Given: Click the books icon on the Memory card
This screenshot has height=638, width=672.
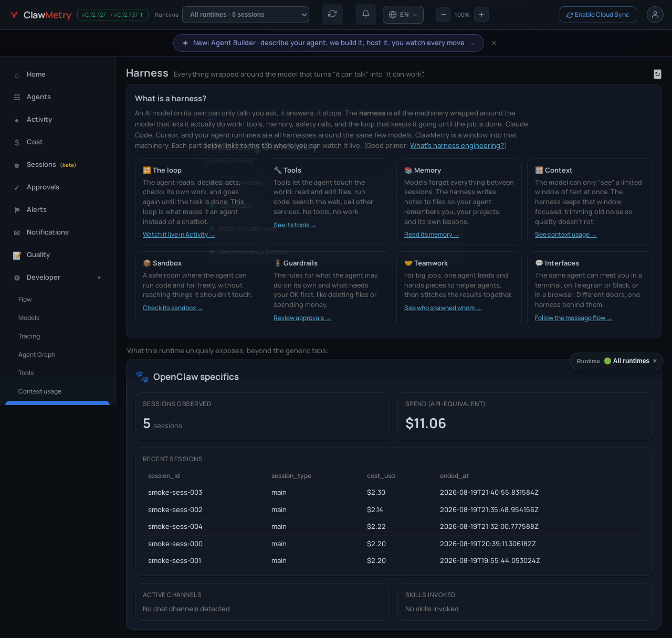Looking at the screenshot, I should pyautogui.click(x=408, y=171).
